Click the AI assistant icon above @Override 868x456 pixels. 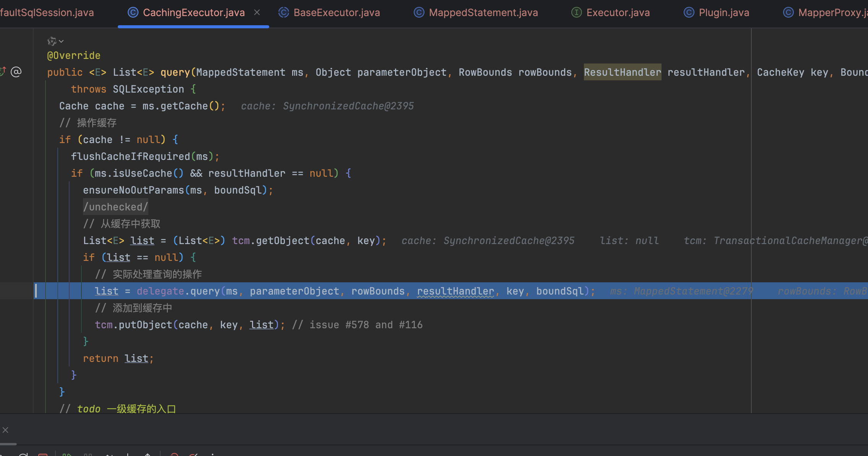pyautogui.click(x=52, y=41)
